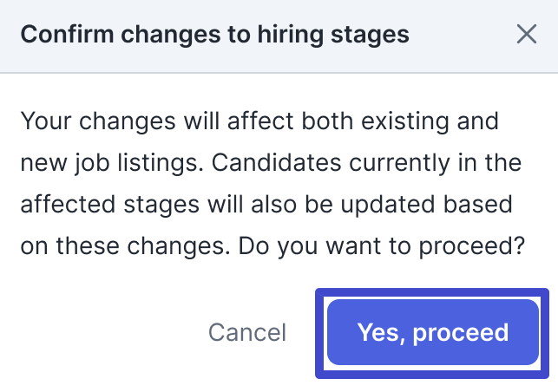The width and height of the screenshot is (558, 392).
Task: Click "Confirm changes to hiring stages" heading
Action: click(x=214, y=35)
